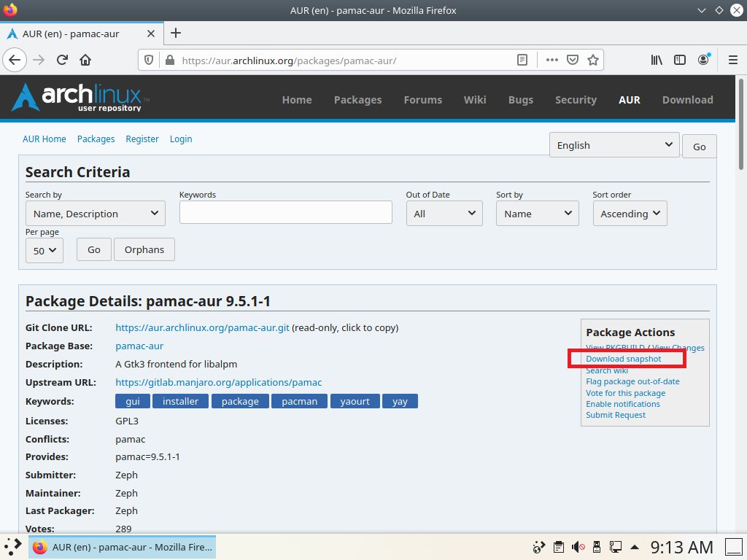The width and height of the screenshot is (747, 560).
Task: Click the forward navigation arrow
Action: coord(39,60)
